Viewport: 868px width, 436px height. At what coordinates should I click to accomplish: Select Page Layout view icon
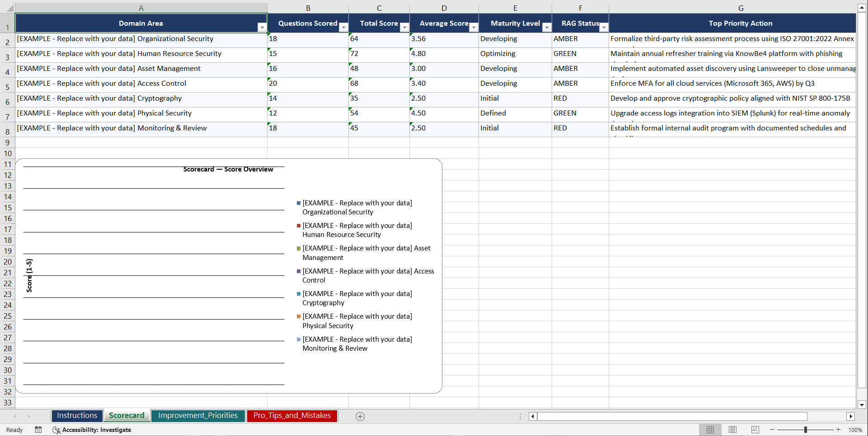coord(732,430)
